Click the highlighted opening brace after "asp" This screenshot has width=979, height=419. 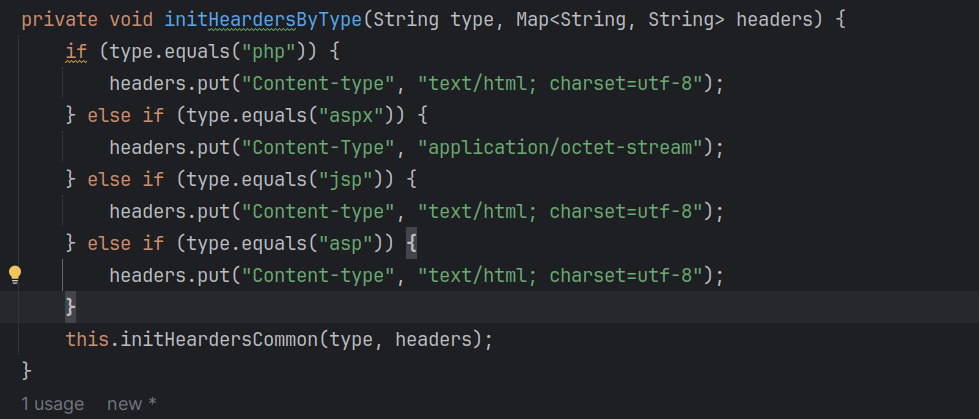click(411, 244)
